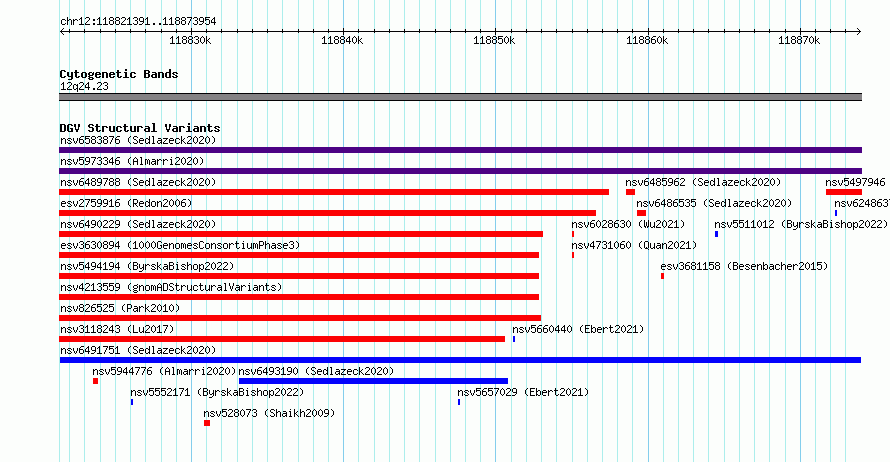
Task: Open the nsv5497946 label
Action: pyautogui.click(x=855, y=182)
